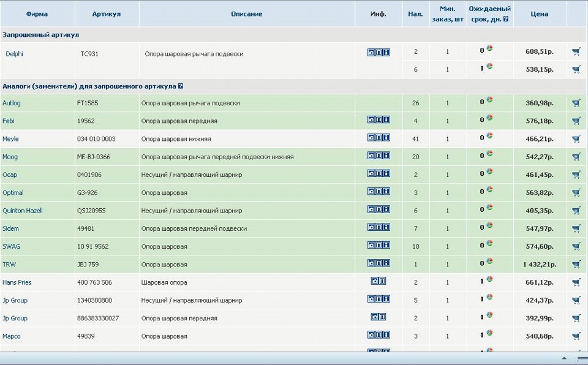The height and width of the screenshot is (365, 588).
Task: Add Jp Group 886383330027 to cart
Action: [576, 318]
